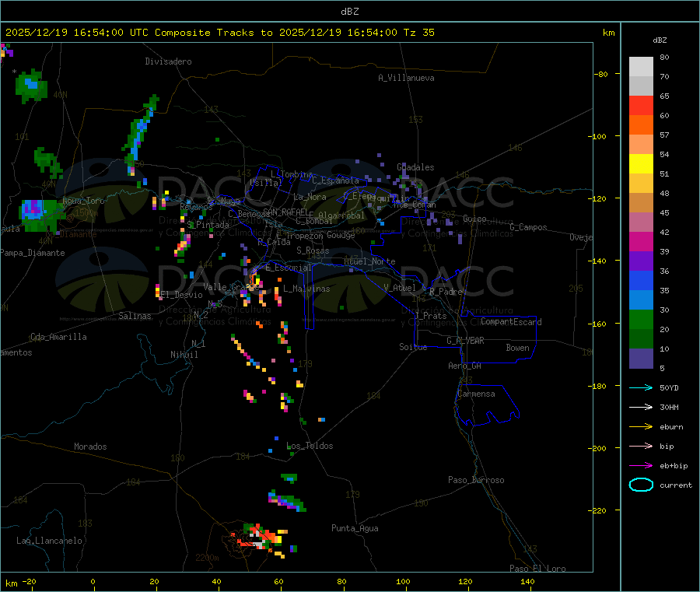Click the Paso_El_Loro map label
The width and height of the screenshot is (700, 592).
click(x=538, y=569)
